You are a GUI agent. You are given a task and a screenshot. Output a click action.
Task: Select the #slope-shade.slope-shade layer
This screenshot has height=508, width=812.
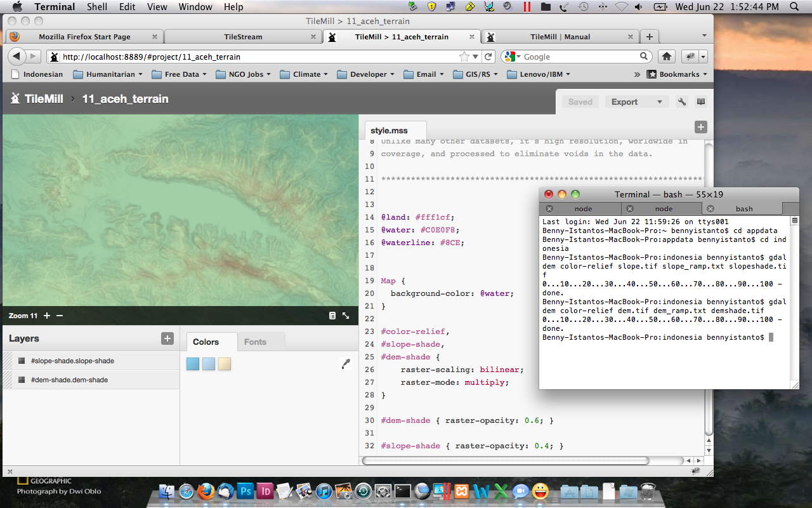[x=72, y=361]
